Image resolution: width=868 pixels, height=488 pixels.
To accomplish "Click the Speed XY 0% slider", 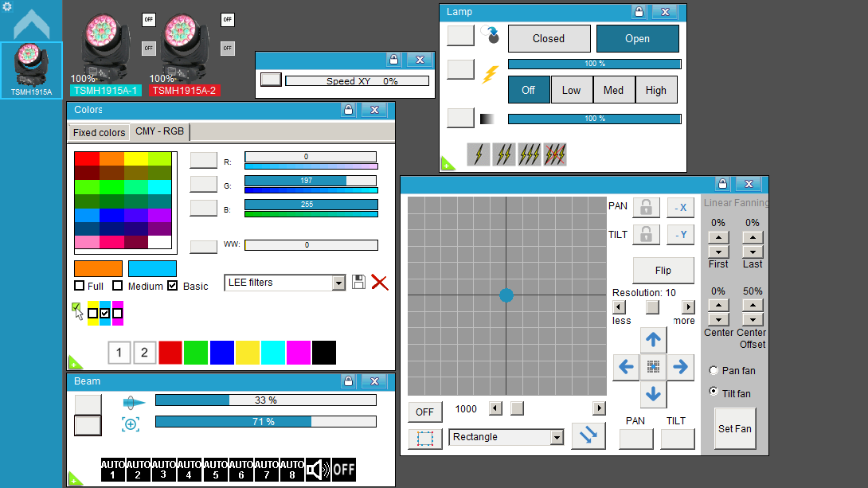I will [357, 80].
